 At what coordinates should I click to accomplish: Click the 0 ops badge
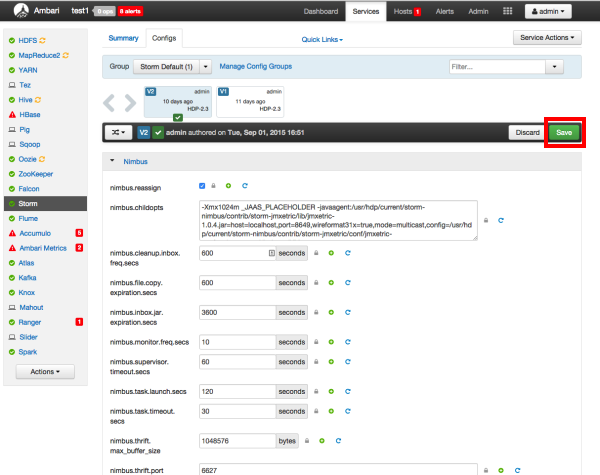click(x=105, y=11)
